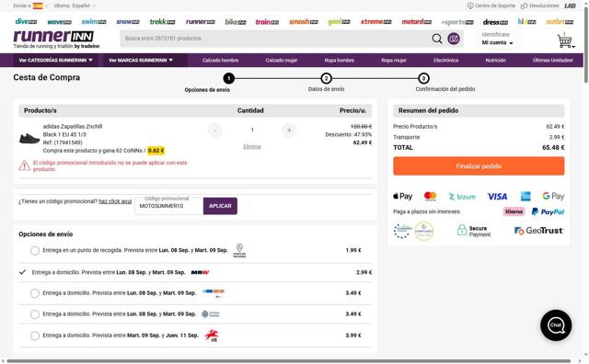Open the waveinn store logo
This screenshot has width=589, height=364.
pyautogui.click(x=59, y=22)
